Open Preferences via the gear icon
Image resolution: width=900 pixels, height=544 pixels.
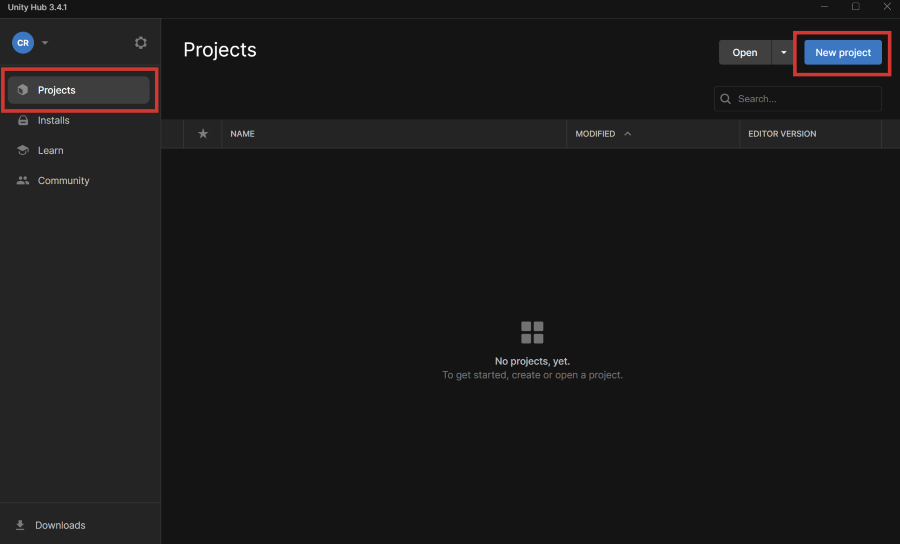click(141, 42)
